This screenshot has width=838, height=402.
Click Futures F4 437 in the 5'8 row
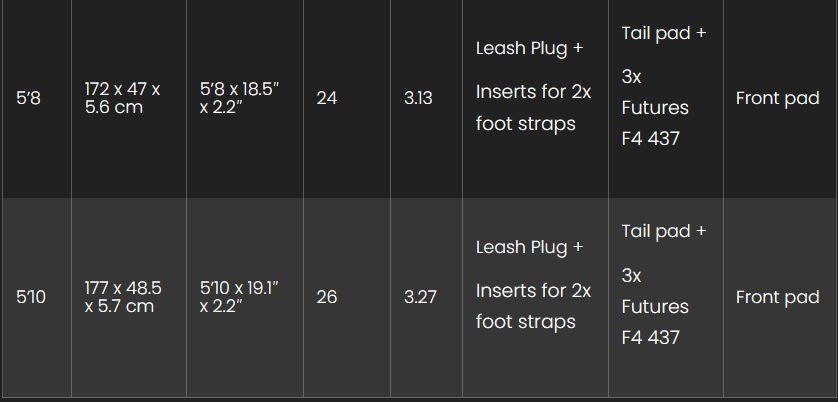pos(655,123)
